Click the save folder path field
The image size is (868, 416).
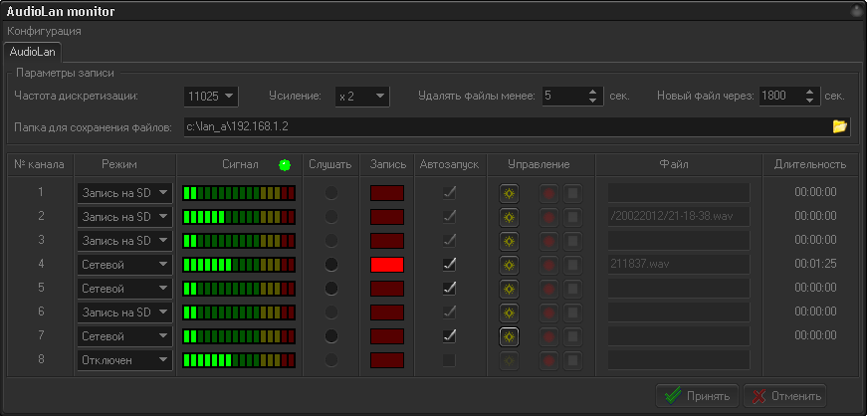point(506,126)
